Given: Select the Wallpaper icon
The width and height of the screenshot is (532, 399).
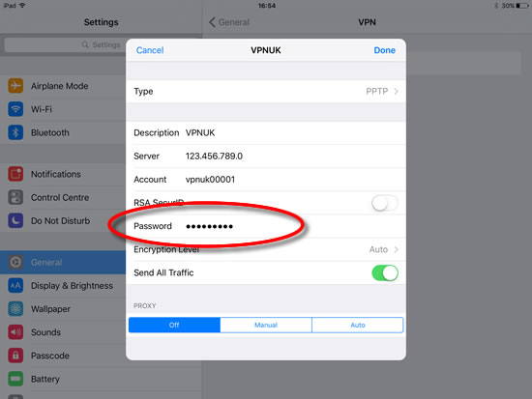Looking at the screenshot, I should click(15, 309).
